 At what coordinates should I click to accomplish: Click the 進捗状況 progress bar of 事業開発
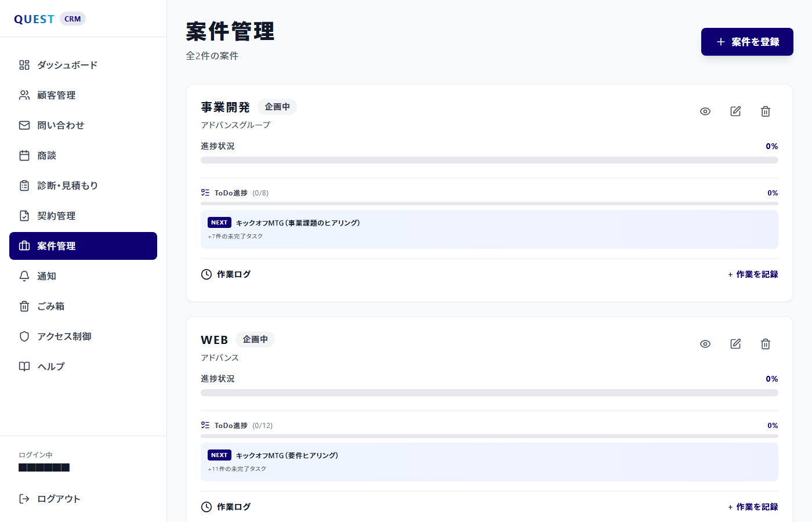490,159
